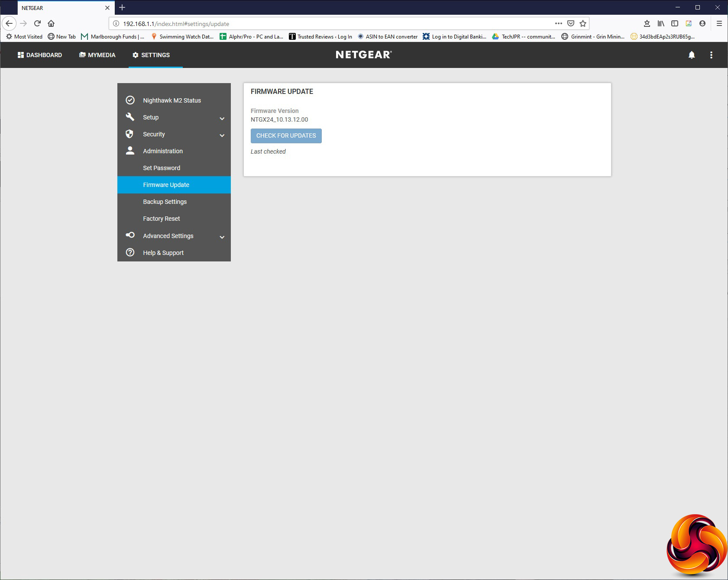This screenshot has width=728, height=580.
Task: Click the Nighthawk M2 Status checkmark icon
Action: (x=130, y=100)
